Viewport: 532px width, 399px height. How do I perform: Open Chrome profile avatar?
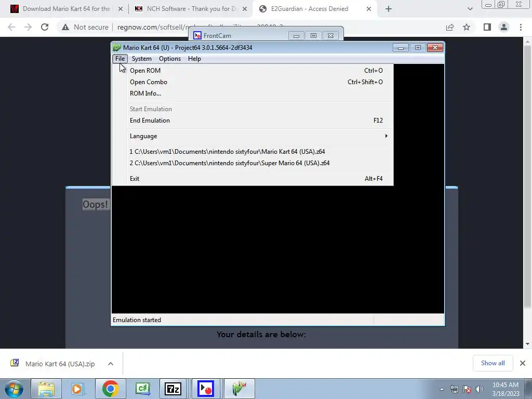[504, 27]
